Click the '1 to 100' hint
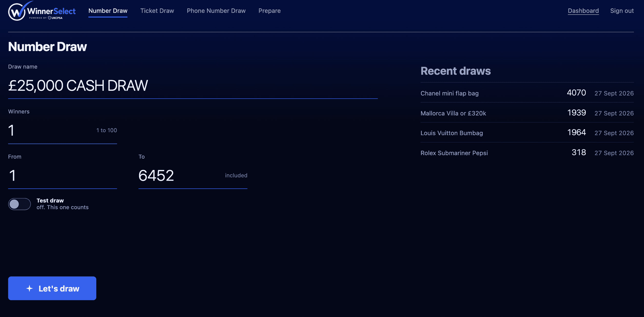 click(107, 131)
